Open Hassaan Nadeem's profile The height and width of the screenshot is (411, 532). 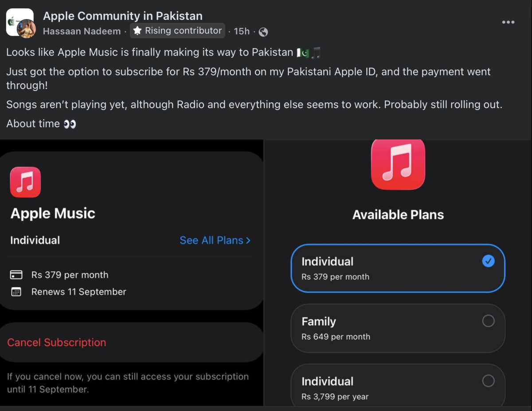click(x=82, y=32)
